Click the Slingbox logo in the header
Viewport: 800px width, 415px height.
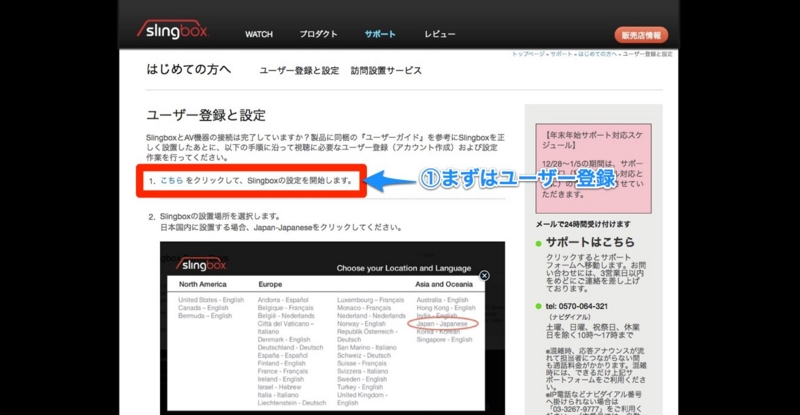pyautogui.click(x=172, y=31)
